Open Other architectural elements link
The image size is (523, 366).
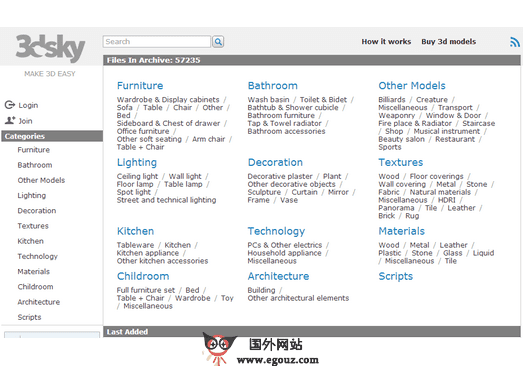point(298,298)
